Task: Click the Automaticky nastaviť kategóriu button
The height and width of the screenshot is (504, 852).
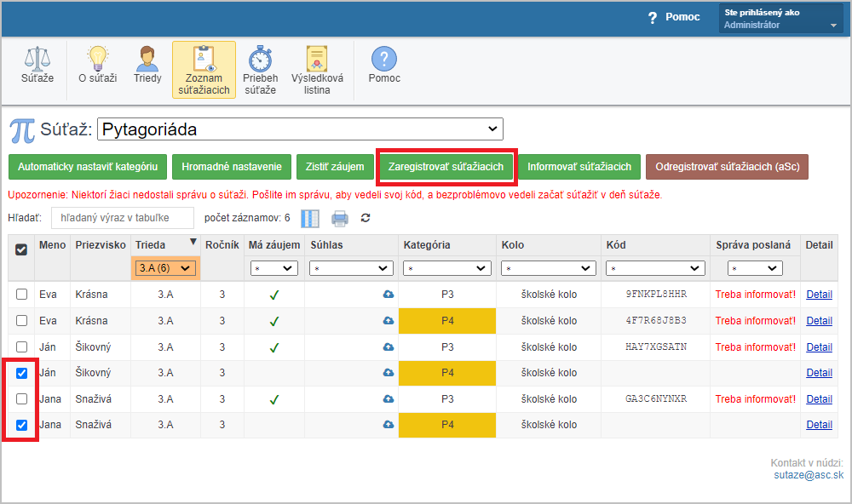Action: pos(88,167)
